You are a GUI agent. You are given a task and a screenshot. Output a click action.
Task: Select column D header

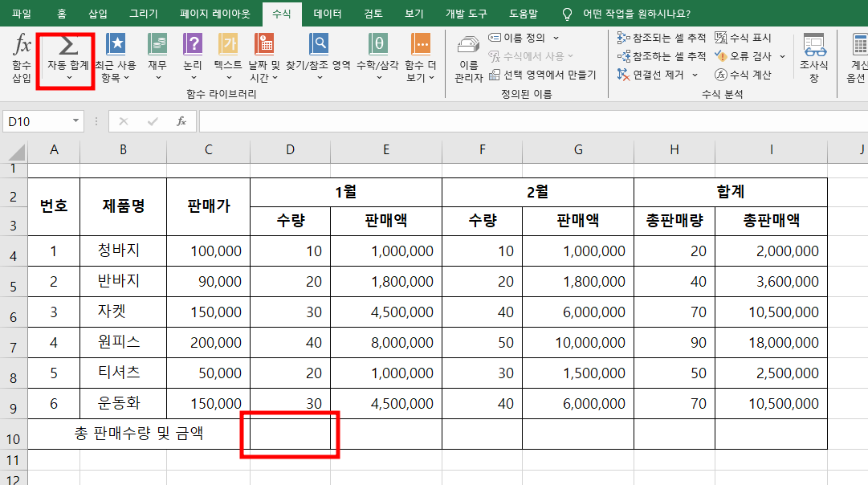tap(290, 150)
